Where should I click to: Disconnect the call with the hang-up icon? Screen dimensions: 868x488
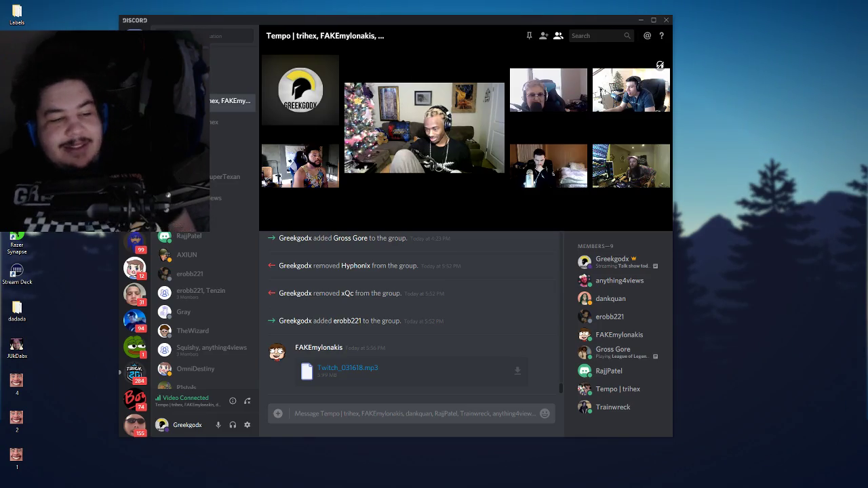pos(248,401)
